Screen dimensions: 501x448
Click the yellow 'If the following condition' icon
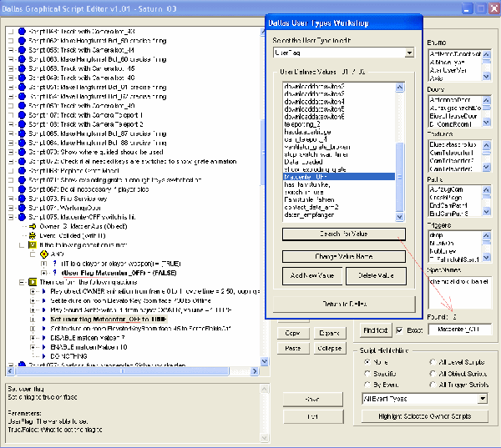[32, 244]
